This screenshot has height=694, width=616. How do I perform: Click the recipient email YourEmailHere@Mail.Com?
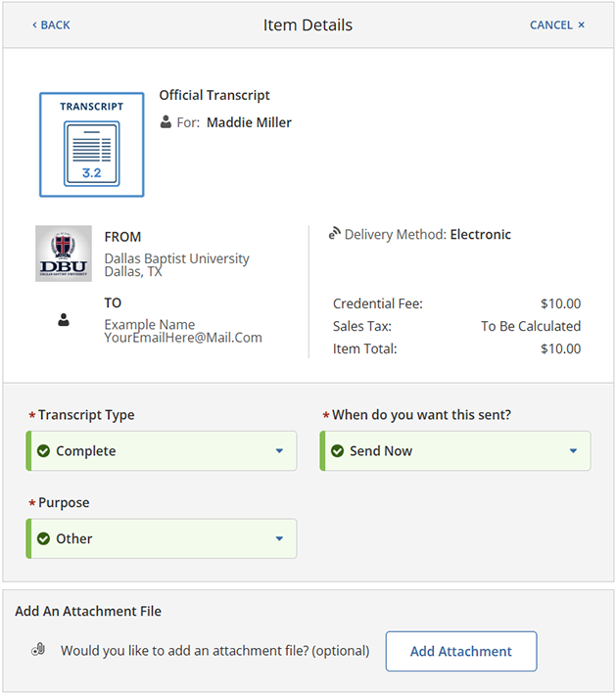click(x=183, y=338)
